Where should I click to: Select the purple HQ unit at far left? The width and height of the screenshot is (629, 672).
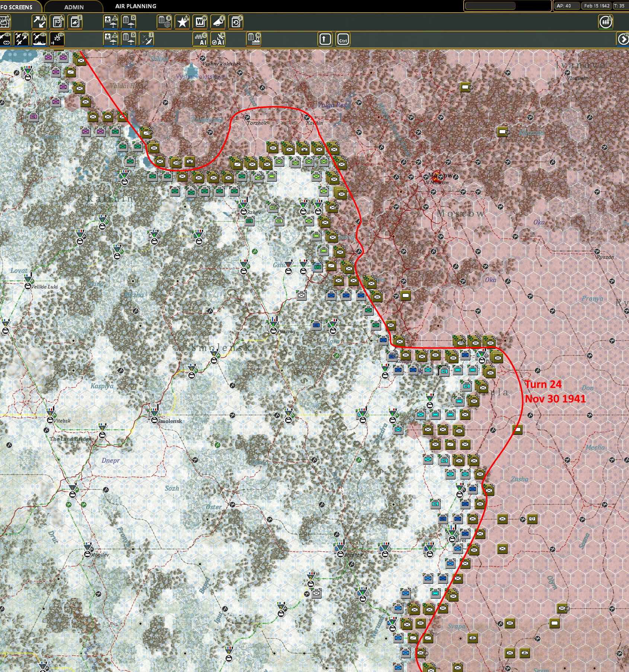click(x=33, y=117)
